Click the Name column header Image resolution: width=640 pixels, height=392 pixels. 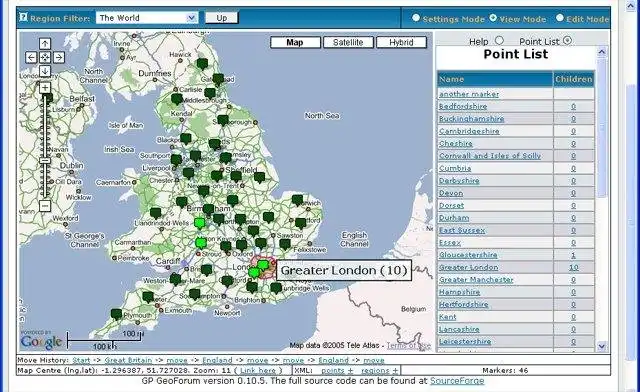click(495, 79)
